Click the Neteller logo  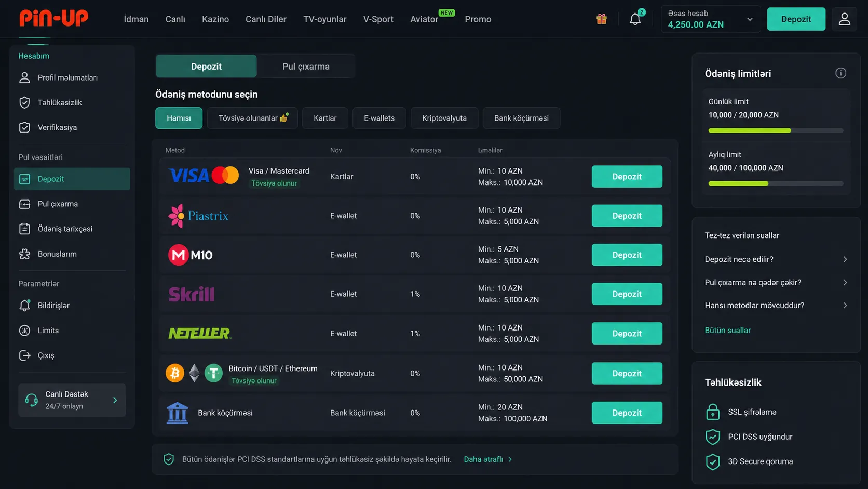pos(200,333)
